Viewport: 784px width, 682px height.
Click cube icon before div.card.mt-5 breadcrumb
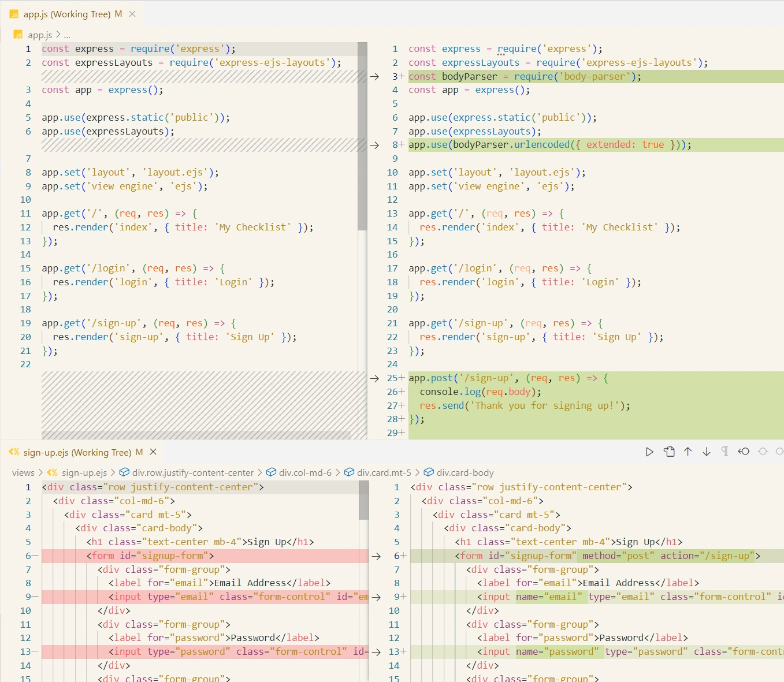349,472
